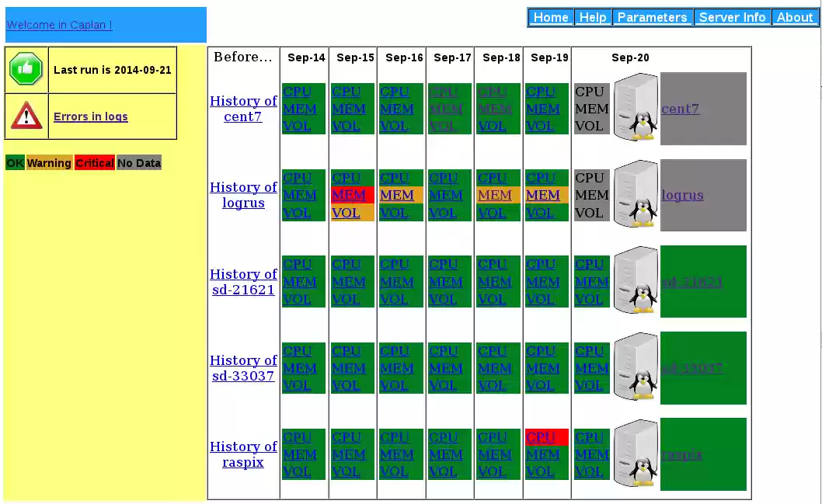Click the Help navigation button
Image resolution: width=822 pixels, height=504 pixels.
(x=593, y=17)
